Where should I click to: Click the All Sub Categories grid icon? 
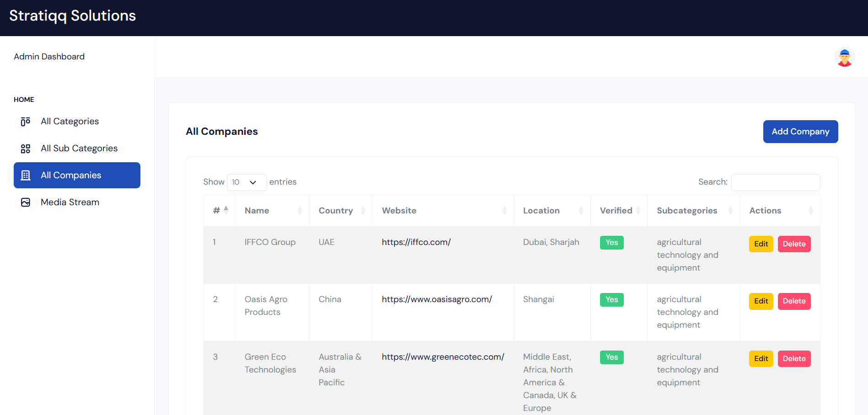[25, 148]
